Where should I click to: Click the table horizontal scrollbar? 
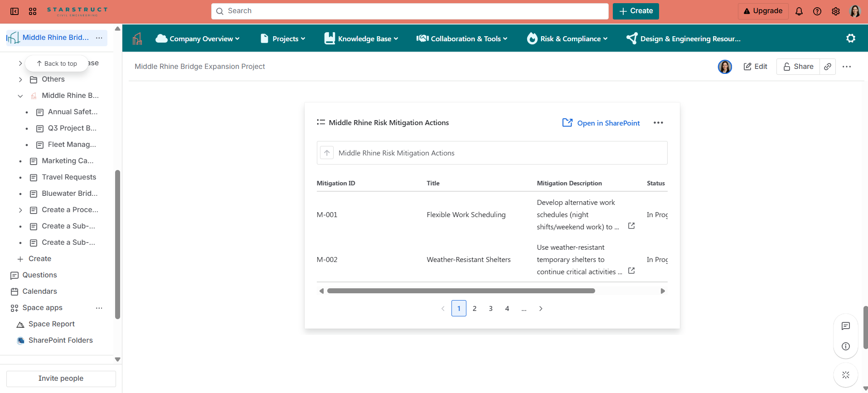461,291
